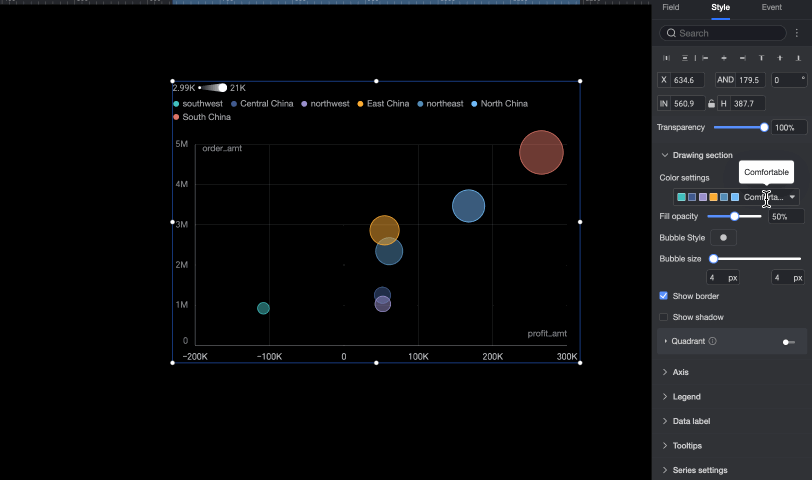
Task: Adjust the Fill opacity slider handle
Action: coord(734,216)
